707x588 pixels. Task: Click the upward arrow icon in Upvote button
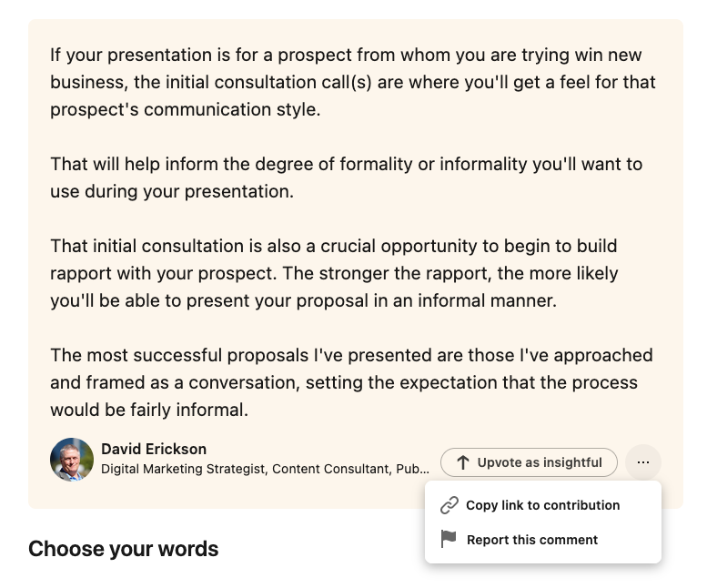[462, 462]
